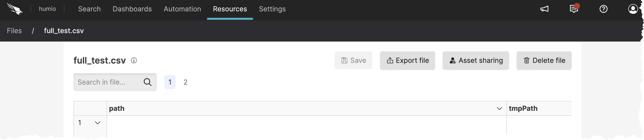Viewport: 644px width, 140px height.
Task: Go to page 2 of the file
Action: [x=185, y=82]
